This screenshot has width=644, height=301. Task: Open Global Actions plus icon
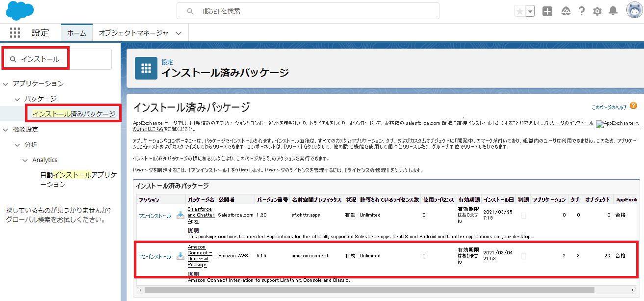click(x=547, y=11)
